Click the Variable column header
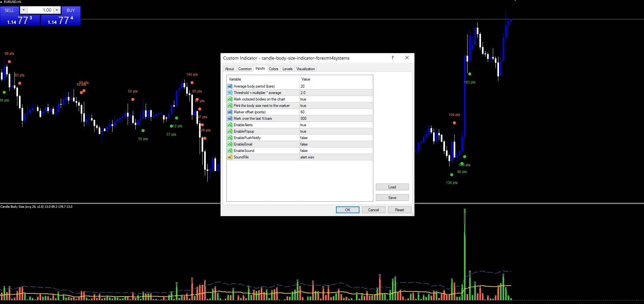The image size is (644, 304). pos(263,79)
